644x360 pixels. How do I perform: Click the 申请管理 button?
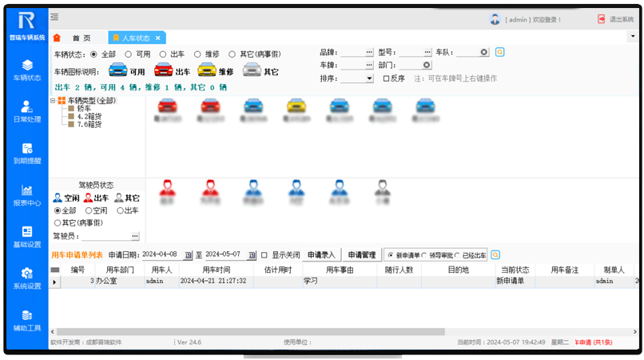(362, 254)
